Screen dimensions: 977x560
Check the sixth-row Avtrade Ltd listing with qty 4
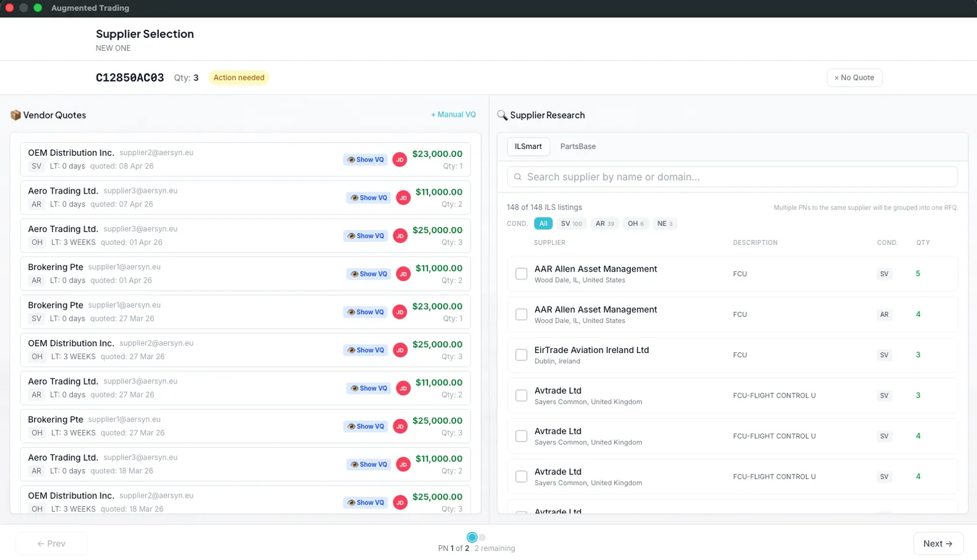(521, 476)
